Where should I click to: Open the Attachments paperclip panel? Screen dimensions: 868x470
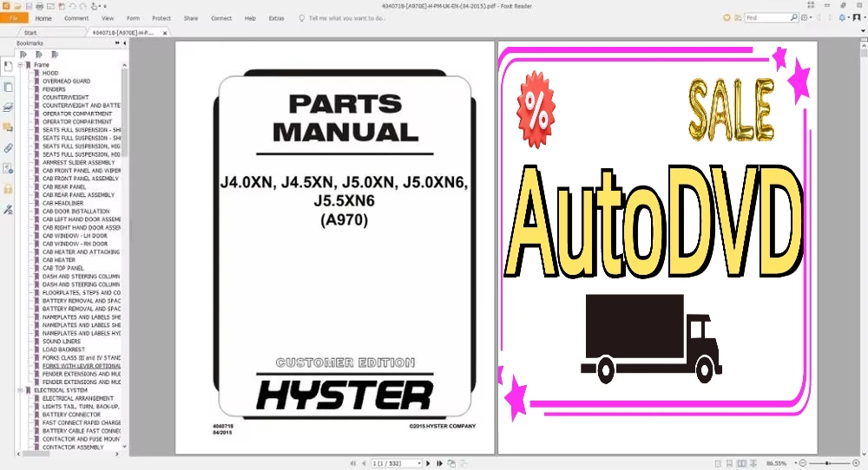[8, 148]
